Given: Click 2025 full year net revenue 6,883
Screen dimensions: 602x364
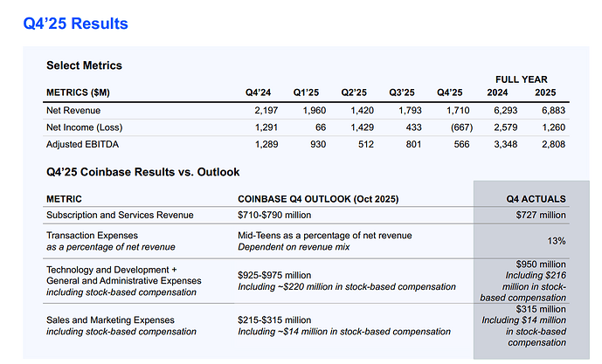Looking at the screenshot, I should click(553, 111).
